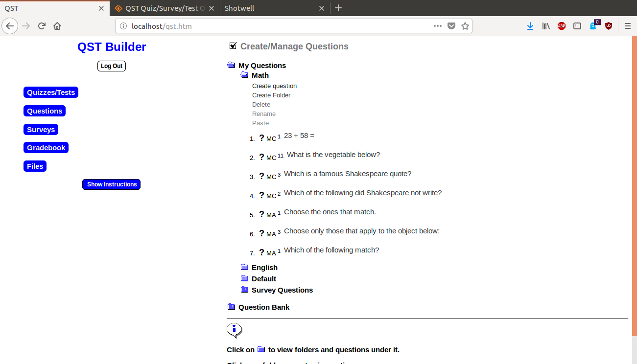The image size is (637, 364).
Task: Bookmark this page with the star icon
Action: pyautogui.click(x=465, y=26)
